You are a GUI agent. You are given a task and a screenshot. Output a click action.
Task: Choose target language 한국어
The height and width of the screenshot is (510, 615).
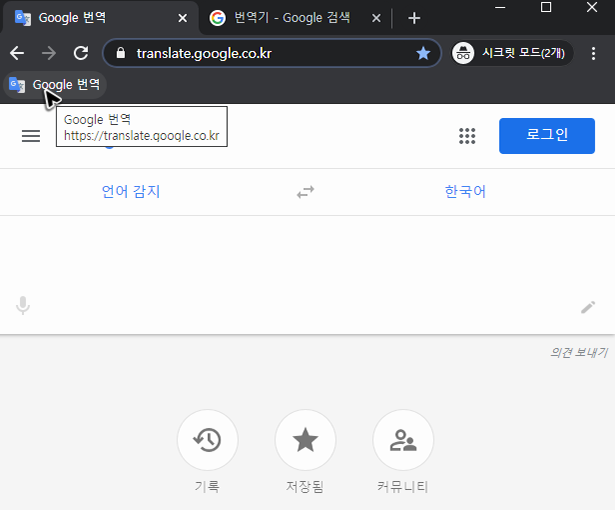(x=465, y=192)
